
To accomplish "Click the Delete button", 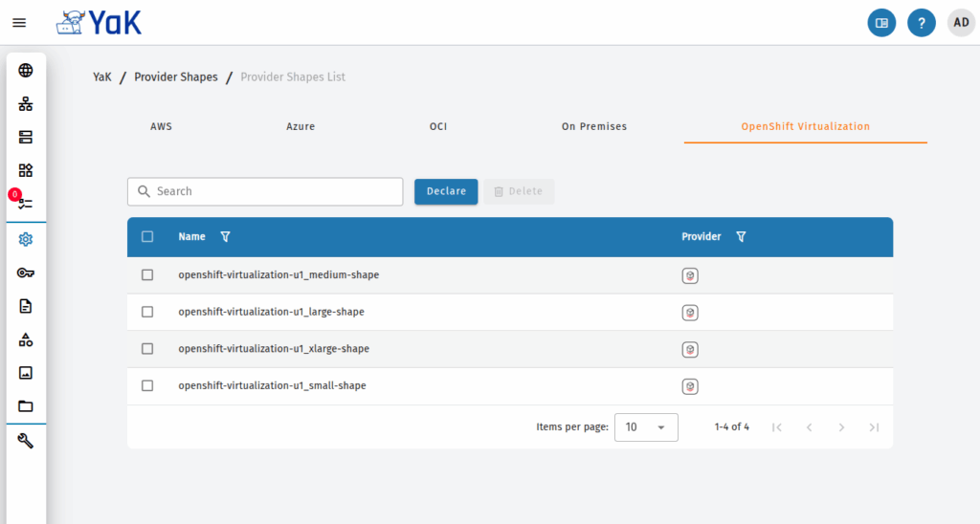I will click(519, 191).
